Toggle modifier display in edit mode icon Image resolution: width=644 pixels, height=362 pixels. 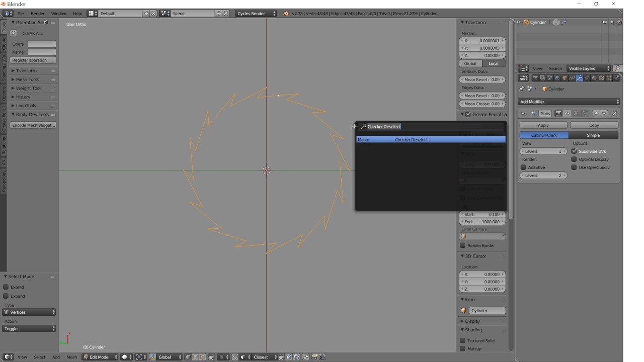(x=577, y=114)
